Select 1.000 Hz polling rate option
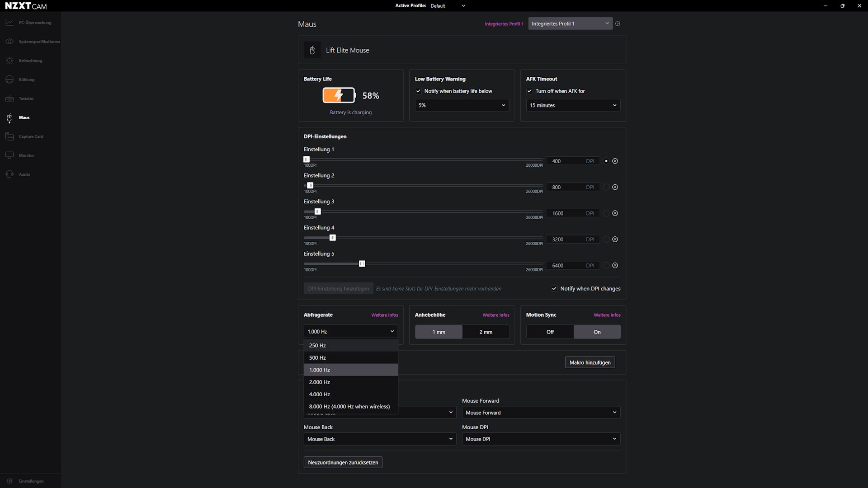Screen dimensions: 868x488 pos(351,370)
